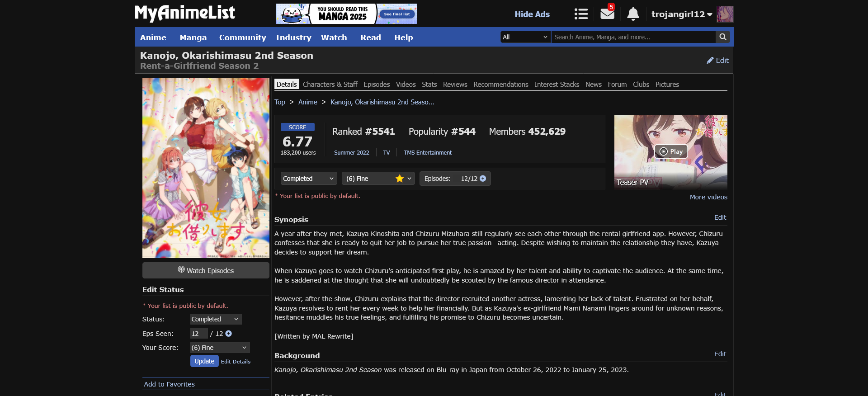Click MyAnimeList logo
The image size is (868, 396).
point(185,13)
